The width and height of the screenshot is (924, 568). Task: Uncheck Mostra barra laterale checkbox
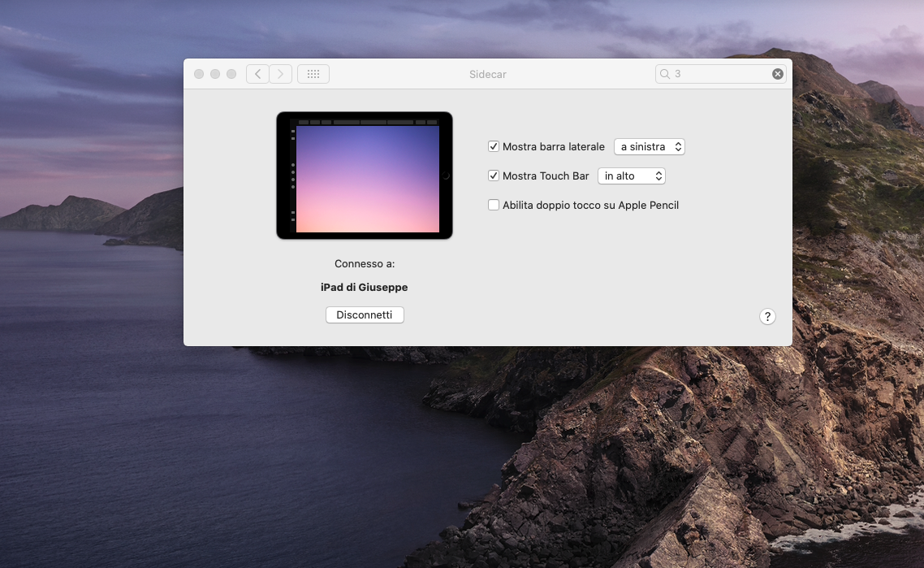[494, 146]
